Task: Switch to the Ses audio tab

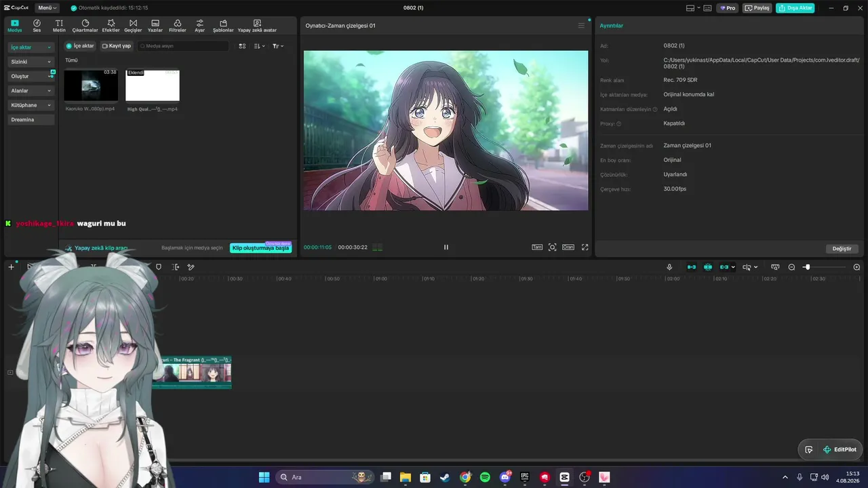Action: tap(37, 26)
